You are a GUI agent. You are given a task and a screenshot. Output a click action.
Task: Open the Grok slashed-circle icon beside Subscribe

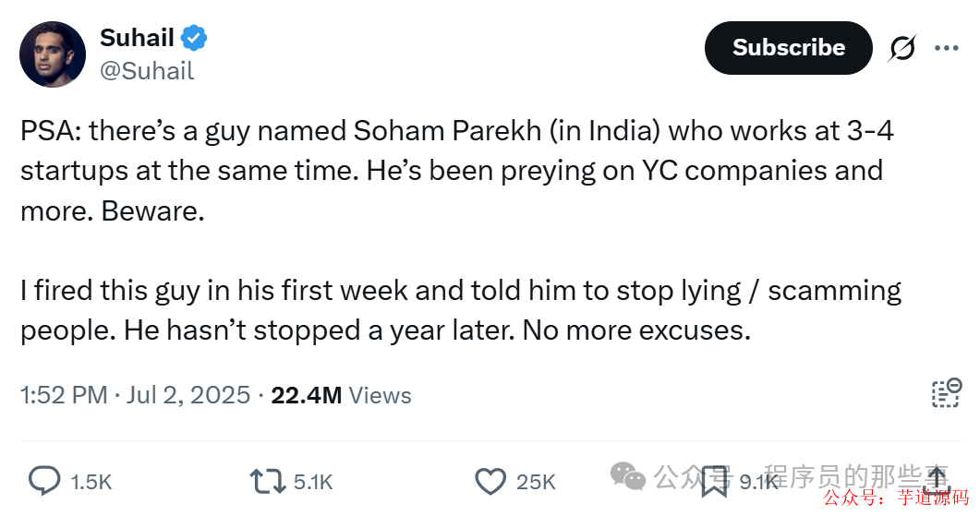pyautogui.click(x=901, y=48)
